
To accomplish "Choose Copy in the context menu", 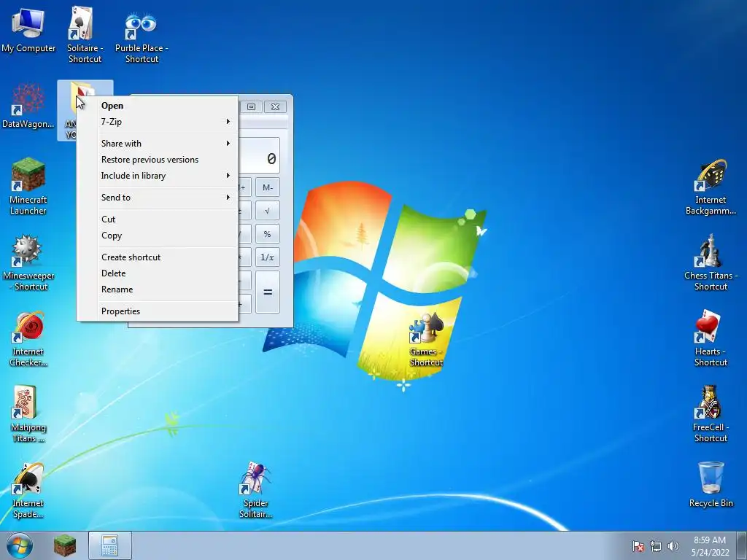I will click(158, 236).
